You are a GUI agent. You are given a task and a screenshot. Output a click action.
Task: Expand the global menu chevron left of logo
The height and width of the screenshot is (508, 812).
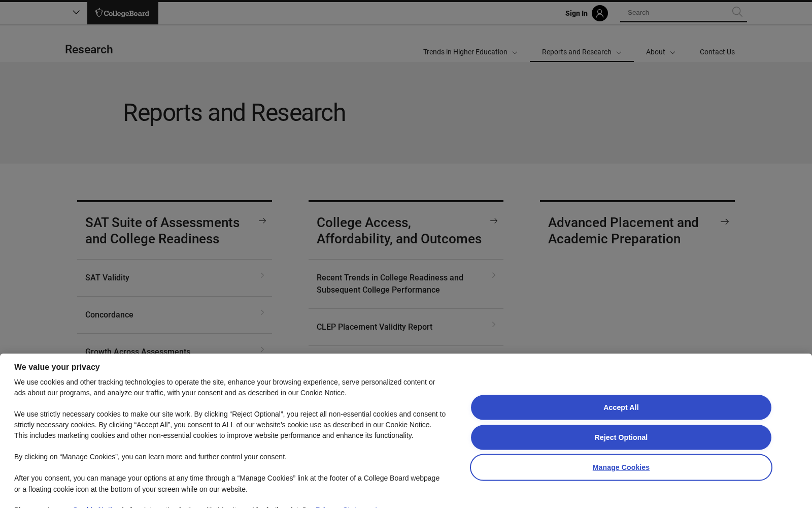click(x=76, y=12)
